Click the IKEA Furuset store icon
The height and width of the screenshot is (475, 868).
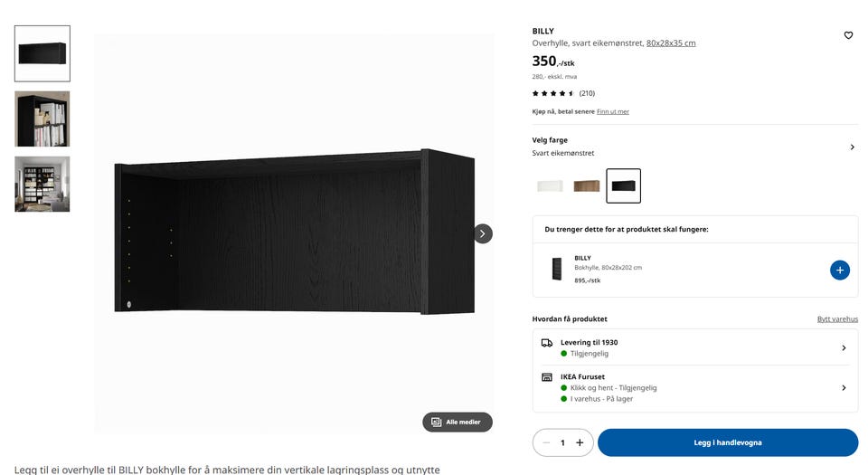(x=547, y=377)
